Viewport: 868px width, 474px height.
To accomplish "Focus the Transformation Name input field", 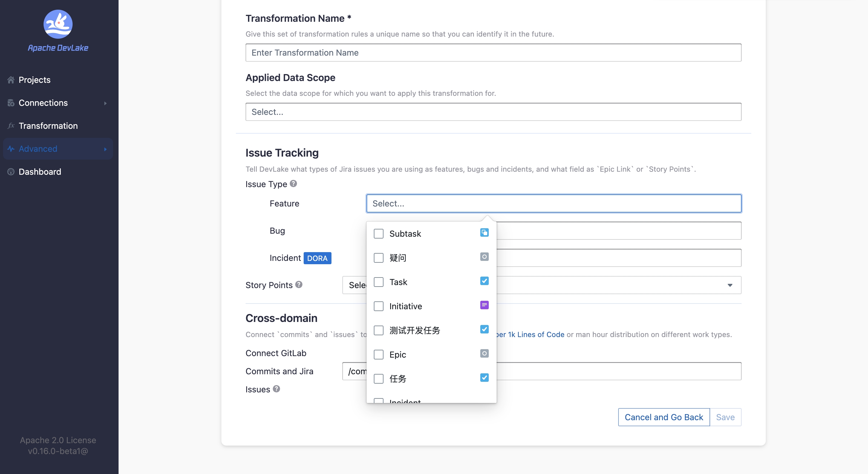I will (493, 53).
